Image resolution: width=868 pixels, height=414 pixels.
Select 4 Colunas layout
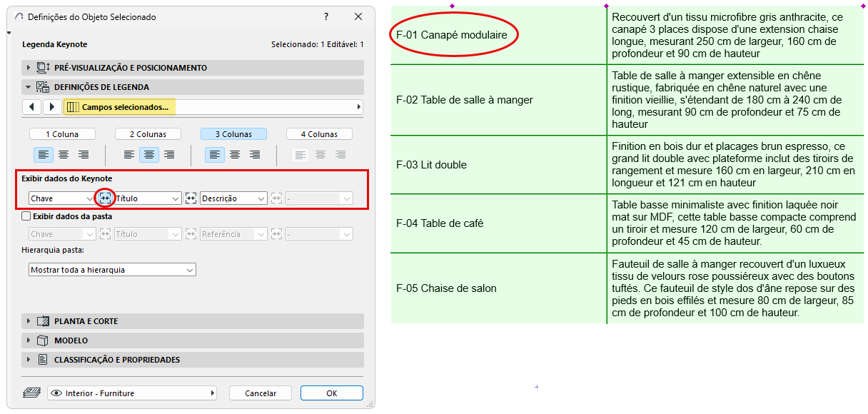[x=319, y=134]
